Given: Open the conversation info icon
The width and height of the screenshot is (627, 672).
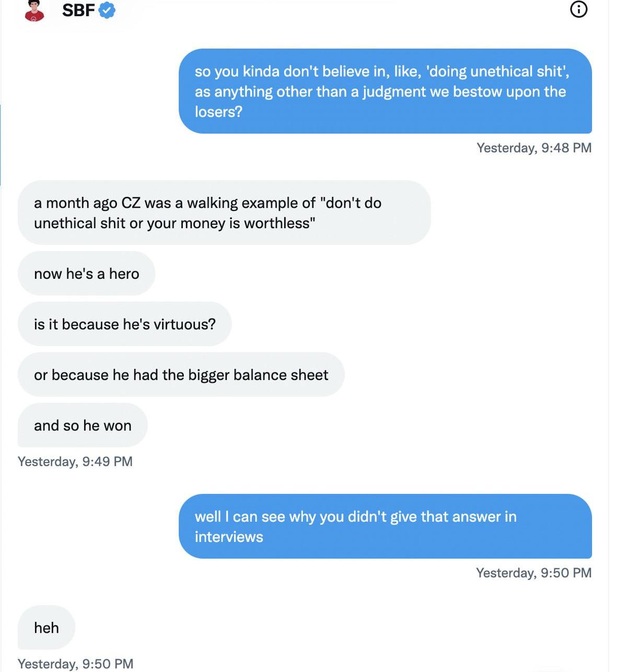Looking at the screenshot, I should click(578, 9).
